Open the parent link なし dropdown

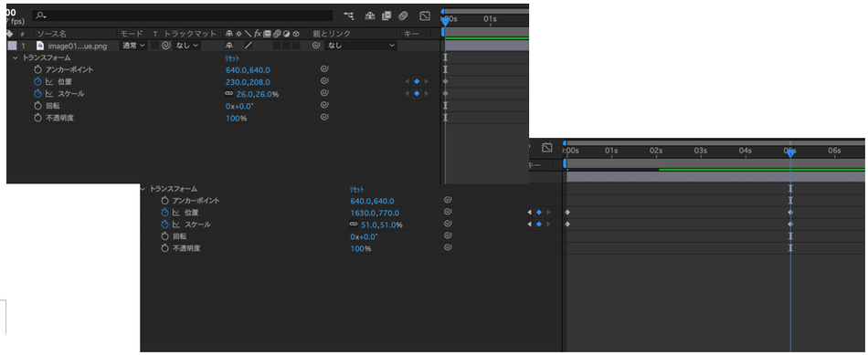tap(362, 46)
